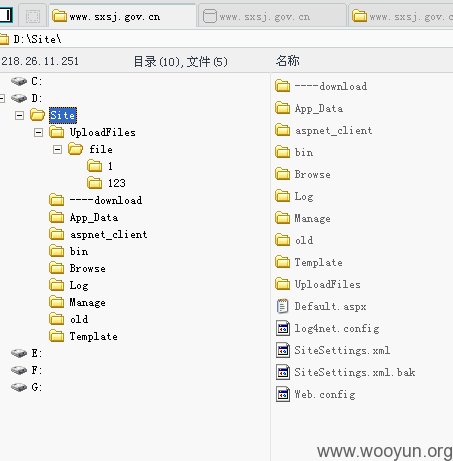Switch to middle www.sxsj.gov.cn window tab

pos(272,16)
